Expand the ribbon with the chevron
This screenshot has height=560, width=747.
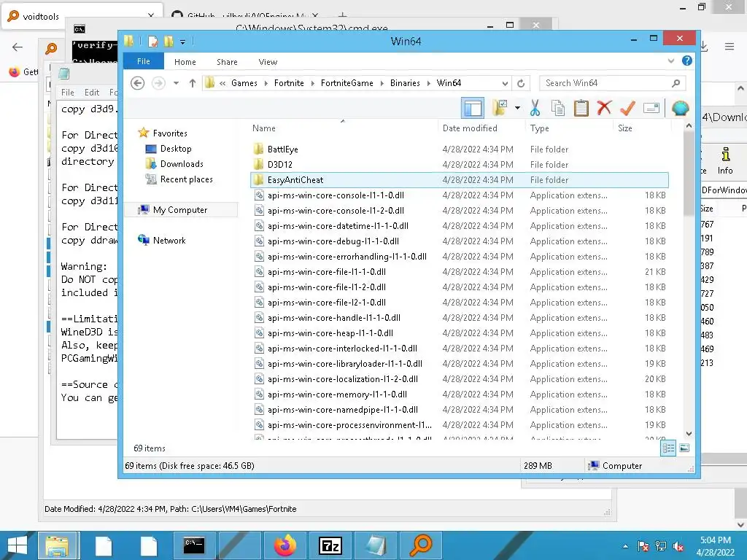click(671, 61)
